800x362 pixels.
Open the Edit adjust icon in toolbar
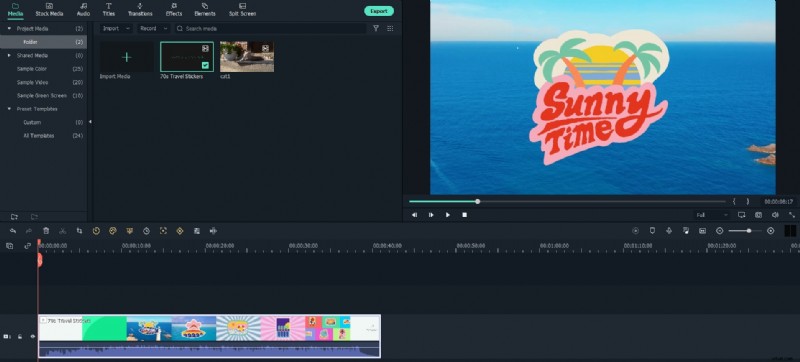click(196, 231)
